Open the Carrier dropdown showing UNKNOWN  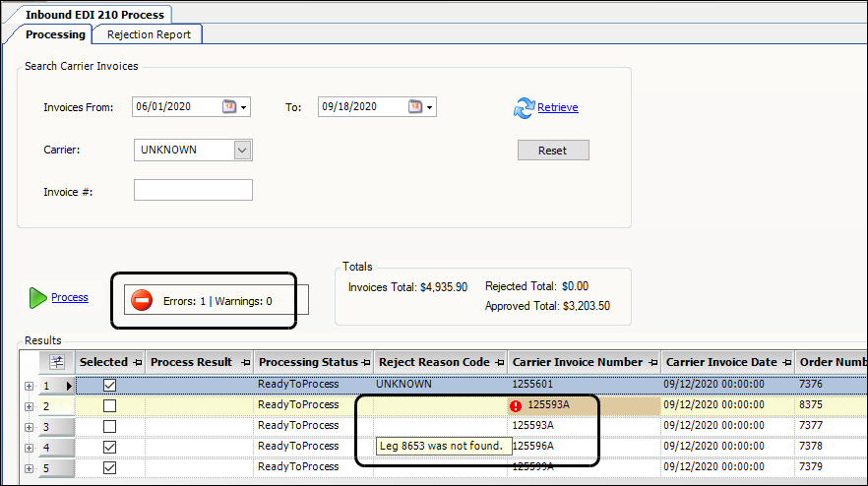[x=243, y=150]
